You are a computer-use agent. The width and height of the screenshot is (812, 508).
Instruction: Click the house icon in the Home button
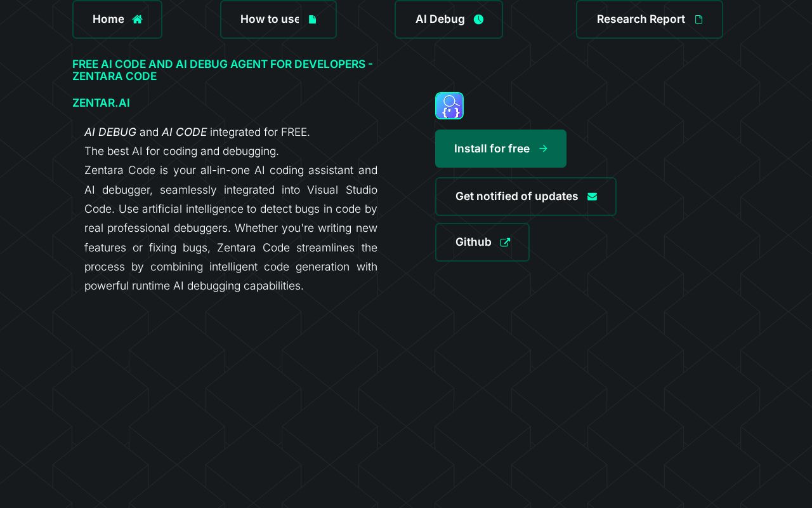pos(137,19)
